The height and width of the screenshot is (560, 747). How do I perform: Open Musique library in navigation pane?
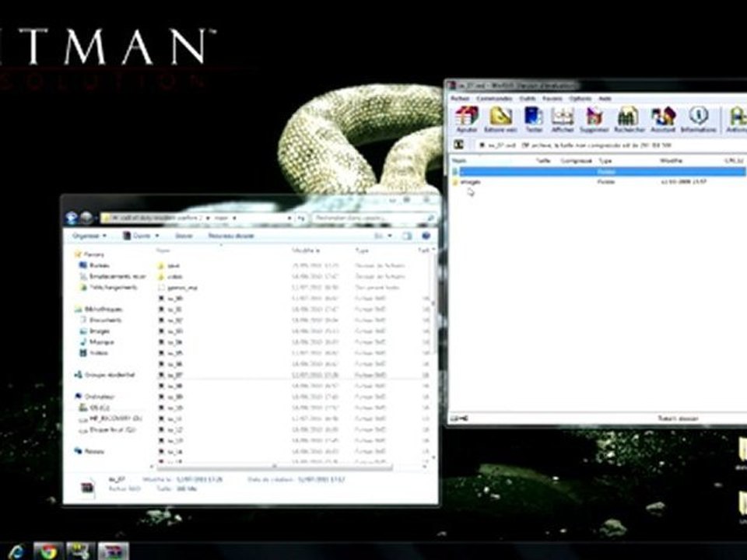point(96,342)
